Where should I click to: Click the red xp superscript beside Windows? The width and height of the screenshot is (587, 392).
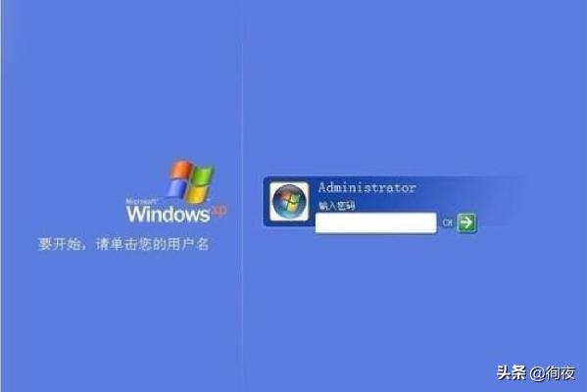pos(220,211)
